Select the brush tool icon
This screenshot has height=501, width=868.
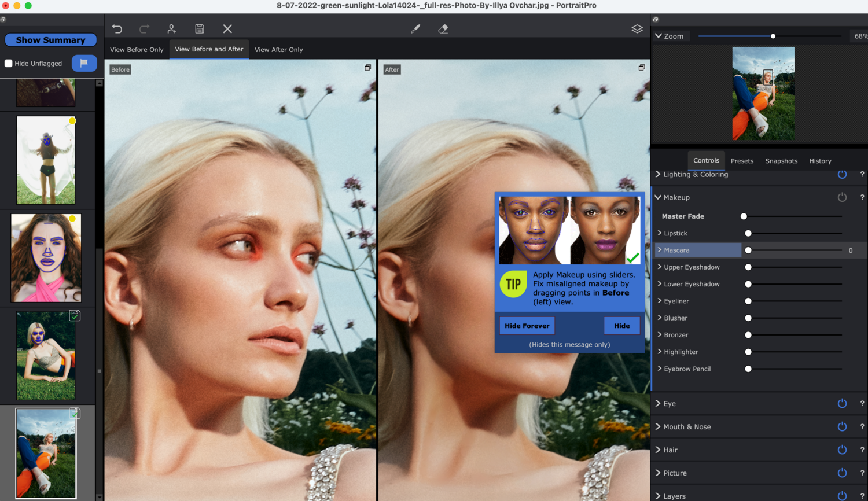(x=415, y=29)
